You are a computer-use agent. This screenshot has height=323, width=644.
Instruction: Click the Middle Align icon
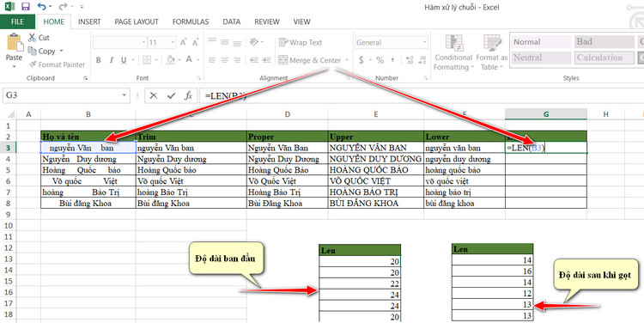pos(224,41)
